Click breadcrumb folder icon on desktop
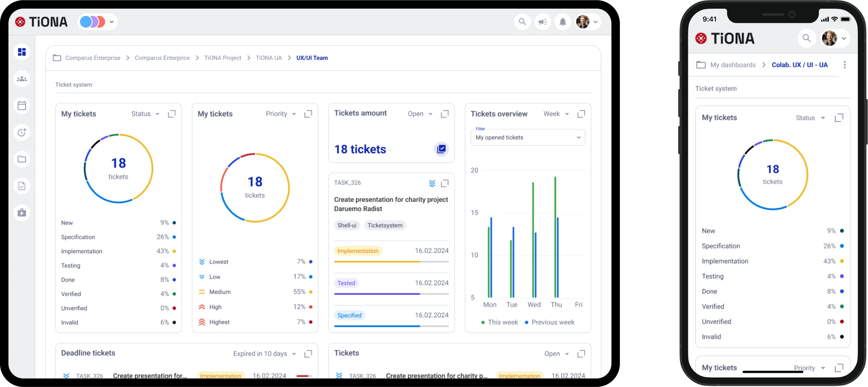The width and height of the screenshot is (868, 387). (57, 58)
